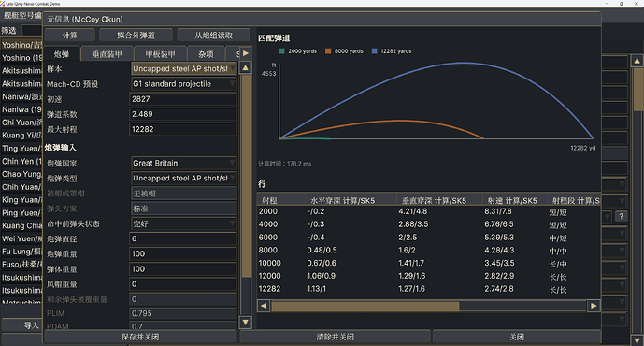
Task: Click the 关闭 button
Action: 517,337
